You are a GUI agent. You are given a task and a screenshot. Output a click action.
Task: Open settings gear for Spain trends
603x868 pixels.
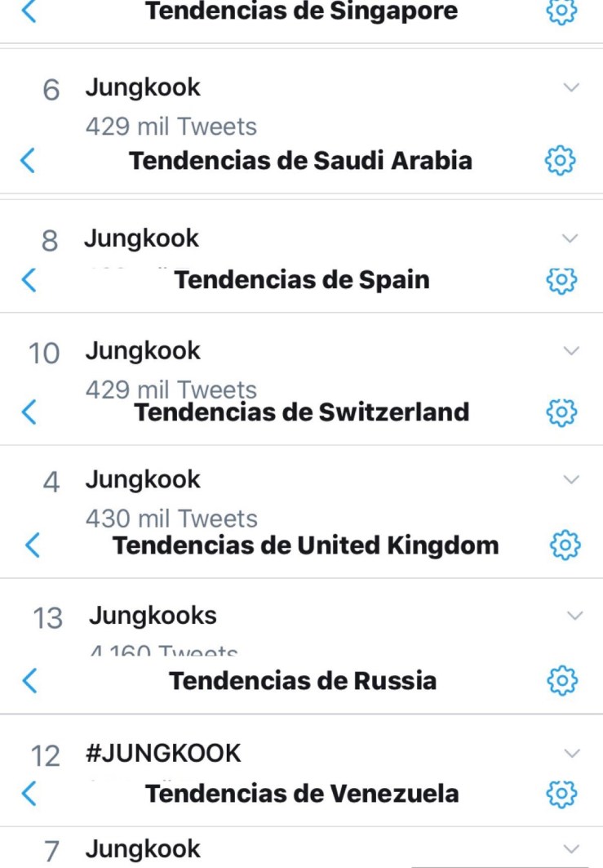coord(561,280)
